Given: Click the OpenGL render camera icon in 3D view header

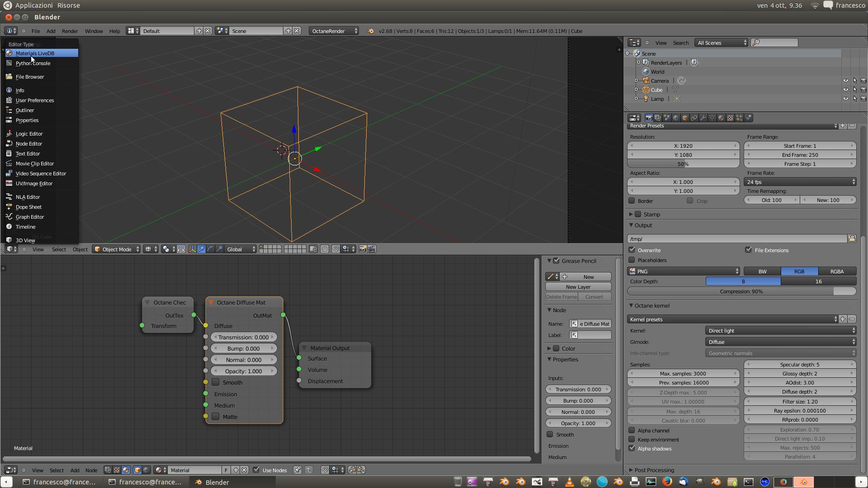Looking at the screenshot, I should tap(363, 249).
